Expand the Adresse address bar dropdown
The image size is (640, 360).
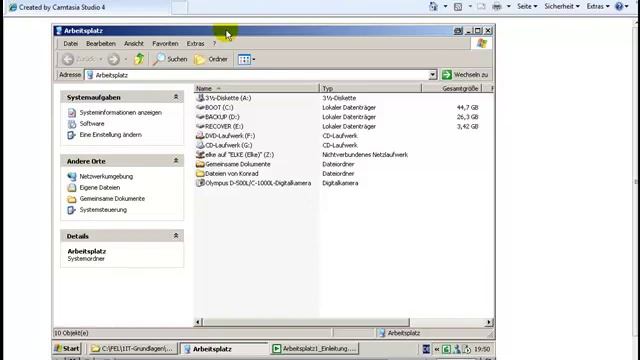(x=433, y=75)
